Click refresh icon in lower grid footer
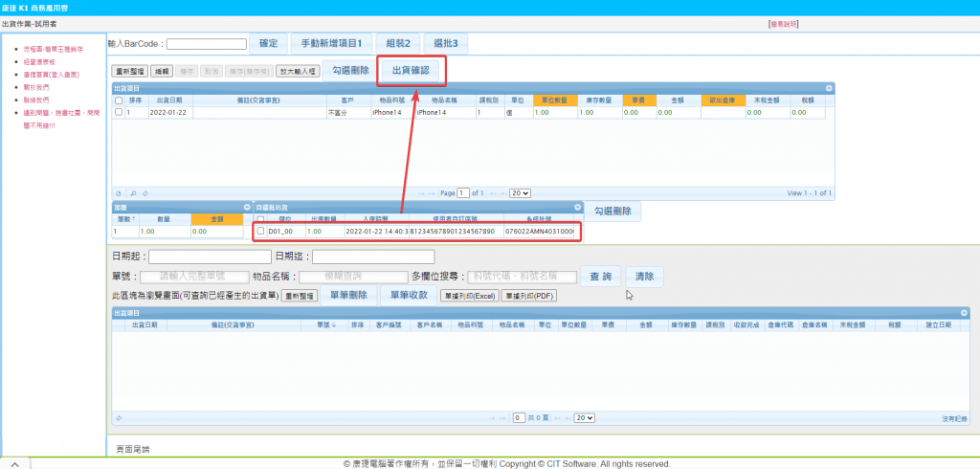Image resolution: width=980 pixels, height=469 pixels. point(119,417)
